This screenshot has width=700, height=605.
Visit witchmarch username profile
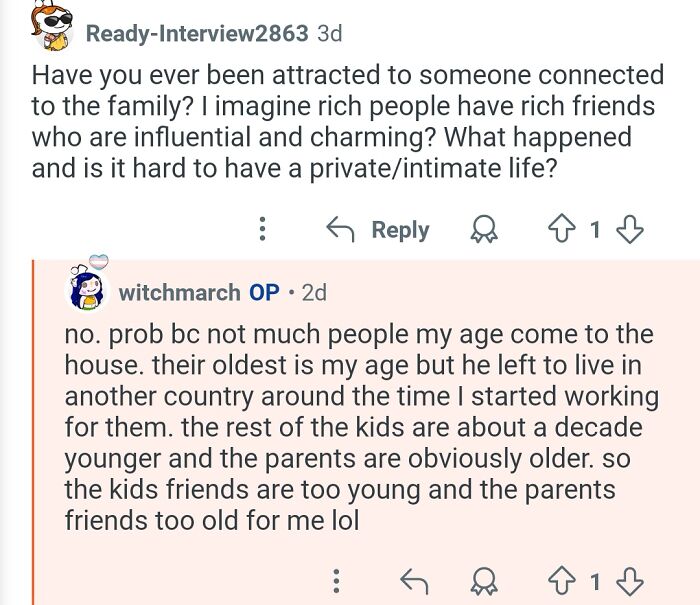click(179, 293)
